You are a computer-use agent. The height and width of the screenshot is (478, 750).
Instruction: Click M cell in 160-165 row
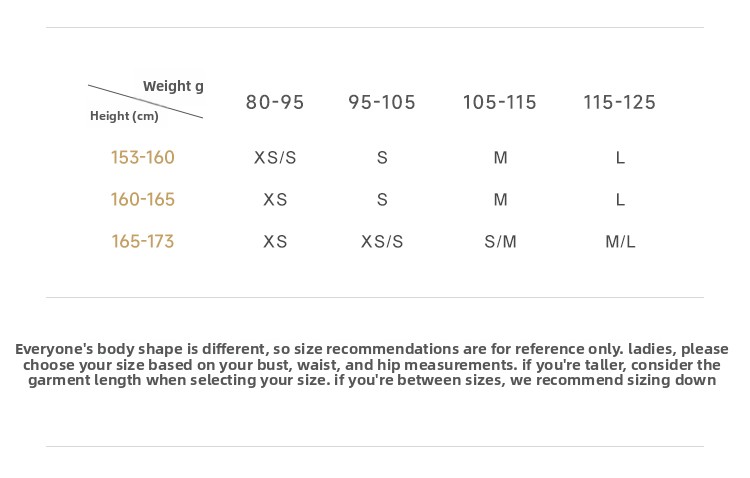point(500,200)
